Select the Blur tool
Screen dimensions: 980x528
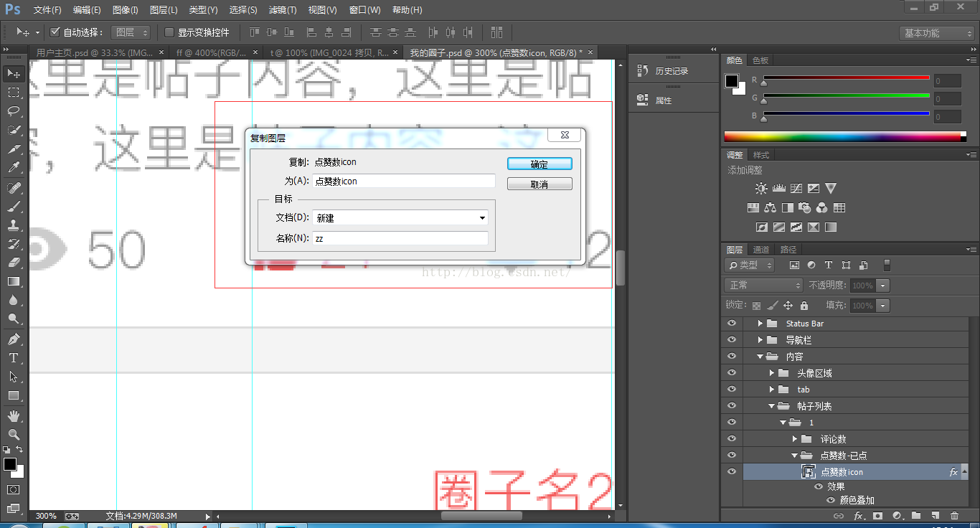(x=14, y=300)
